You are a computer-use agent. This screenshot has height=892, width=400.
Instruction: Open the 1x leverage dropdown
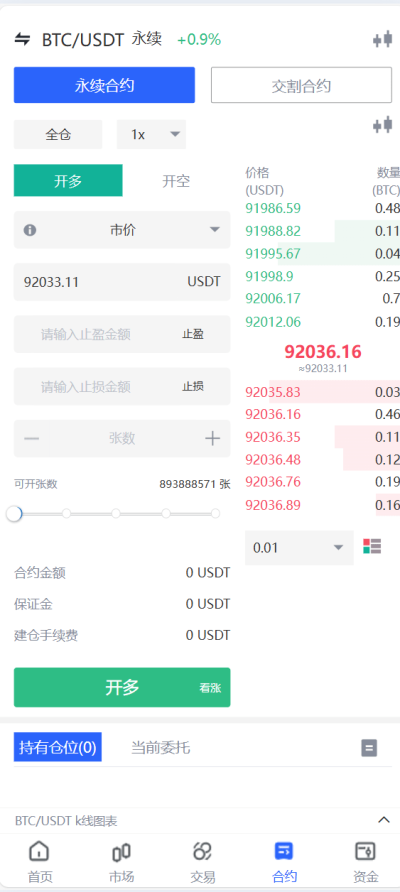(151, 135)
